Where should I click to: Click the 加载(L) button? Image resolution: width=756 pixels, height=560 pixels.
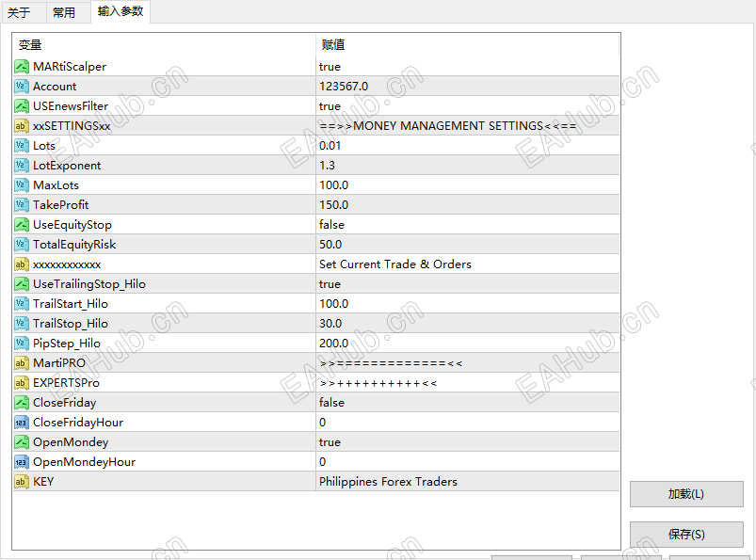686,494
